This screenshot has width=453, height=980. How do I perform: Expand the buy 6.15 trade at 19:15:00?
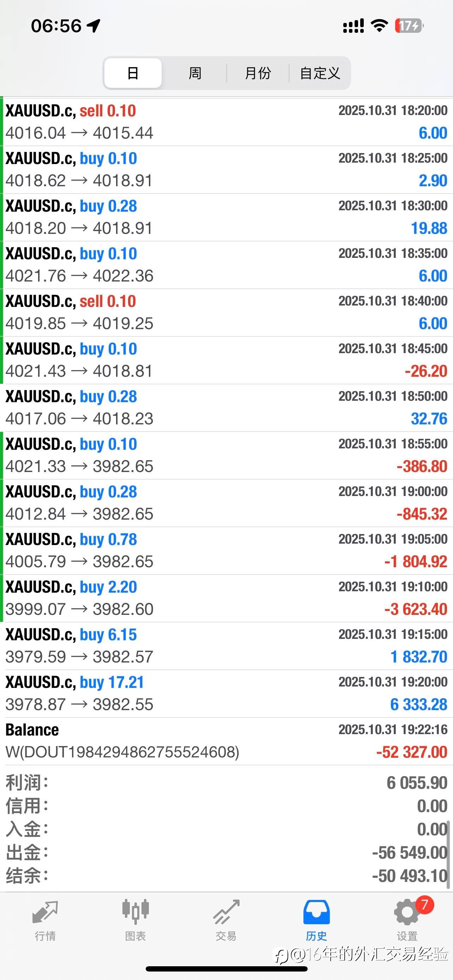tap(226, 646)
